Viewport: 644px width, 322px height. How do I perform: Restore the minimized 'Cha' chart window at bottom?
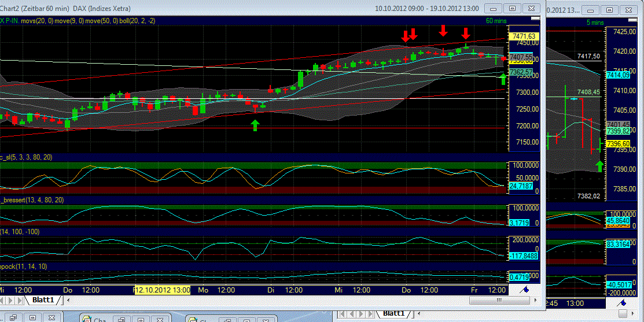click(121, 319)
